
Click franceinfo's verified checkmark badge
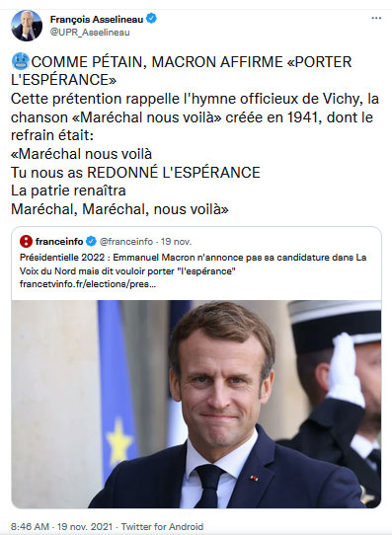(91, 242)
